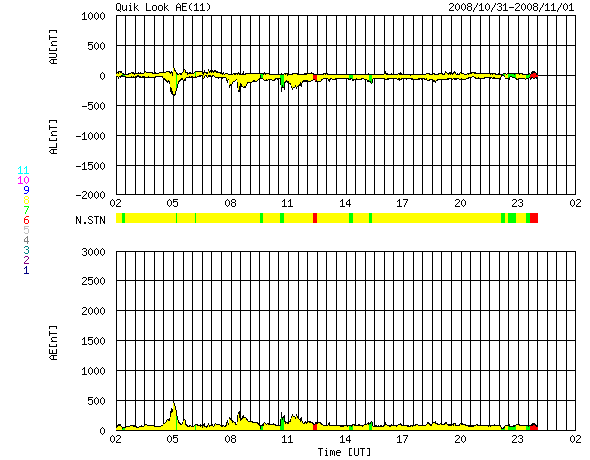
Task: Click the 20 hour label under AU/AL plot
Action: click(x=460, y=203)
